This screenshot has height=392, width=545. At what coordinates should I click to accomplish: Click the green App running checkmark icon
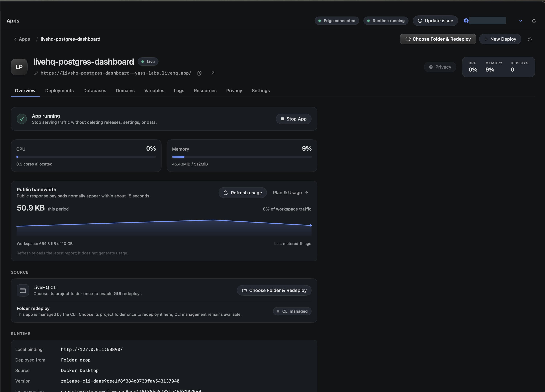22,119
